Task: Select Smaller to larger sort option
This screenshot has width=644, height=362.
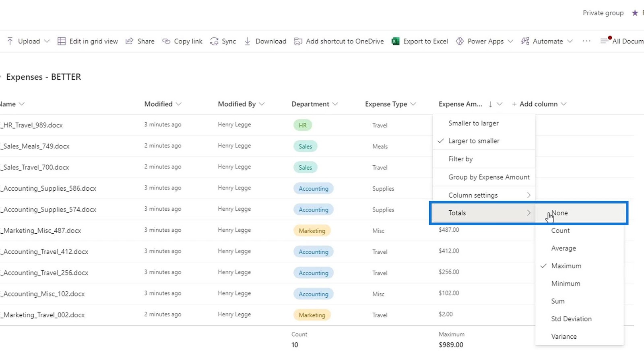Action: 484,123
